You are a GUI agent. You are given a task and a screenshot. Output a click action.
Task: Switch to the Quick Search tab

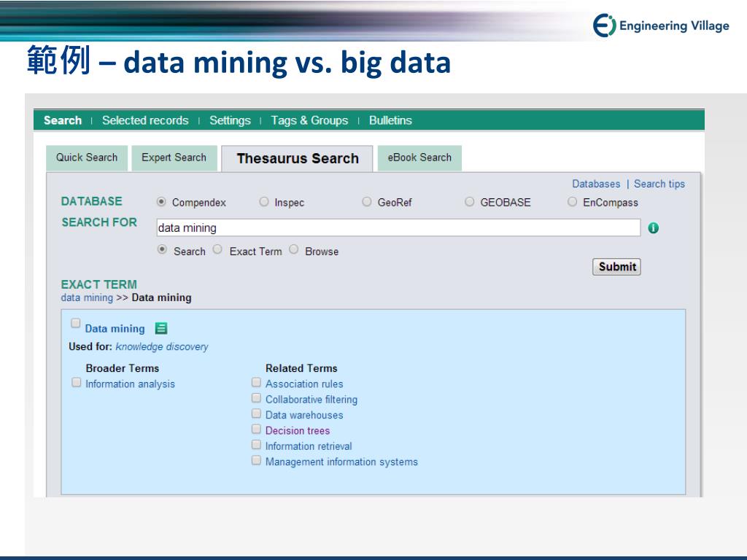87,157
